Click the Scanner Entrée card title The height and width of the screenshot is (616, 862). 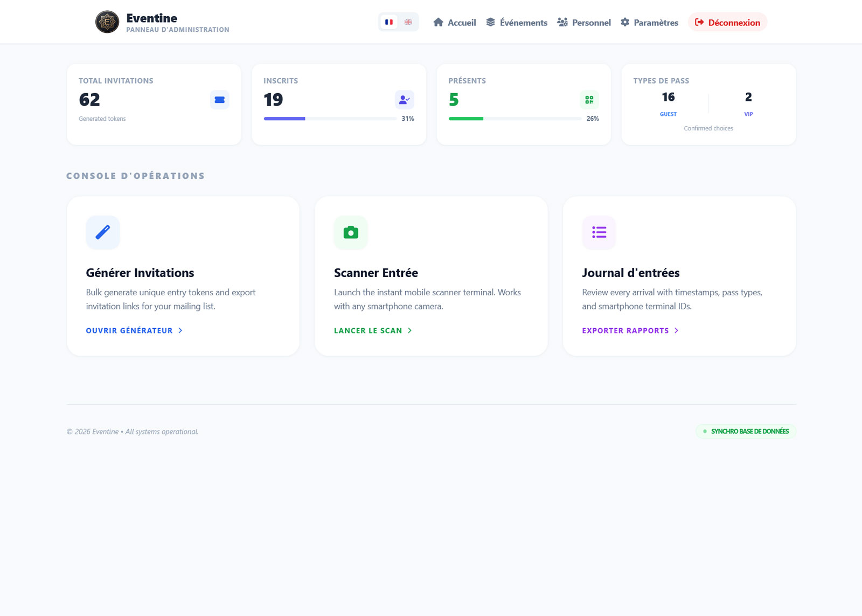pos(376,273)
